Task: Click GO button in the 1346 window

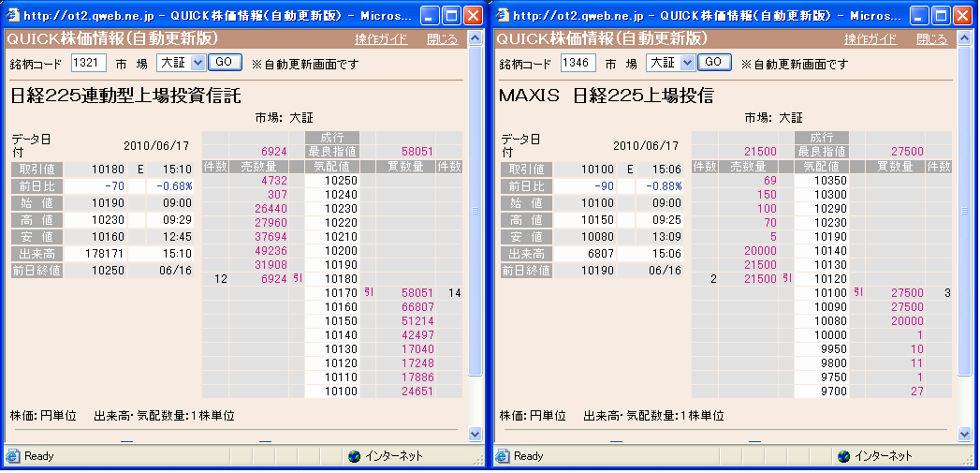Action: pos(714,62)
